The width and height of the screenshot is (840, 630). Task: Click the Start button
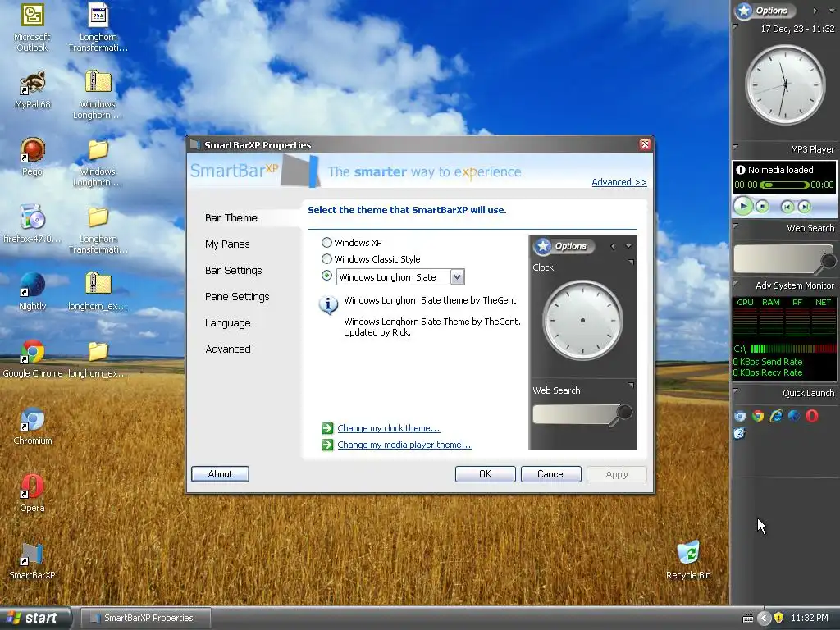[35, 618]
